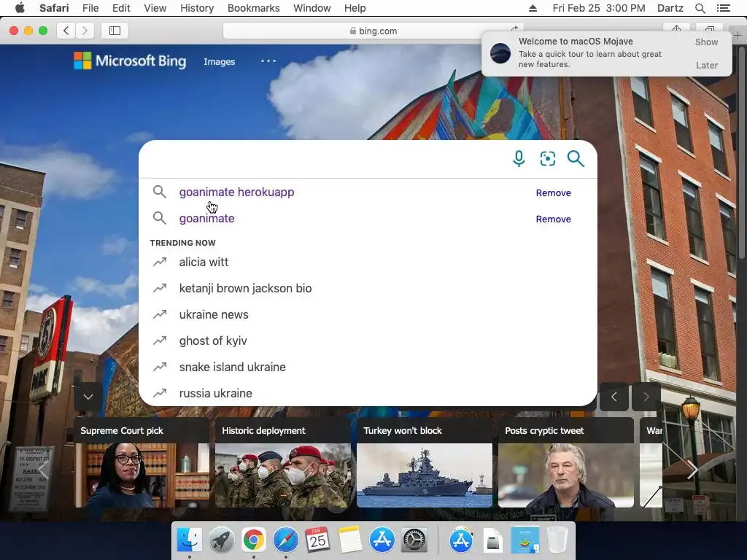Viewport: 747px width, 560px height.
Task: Click the magnifying glass search button
Action: (x=576, y=158)
